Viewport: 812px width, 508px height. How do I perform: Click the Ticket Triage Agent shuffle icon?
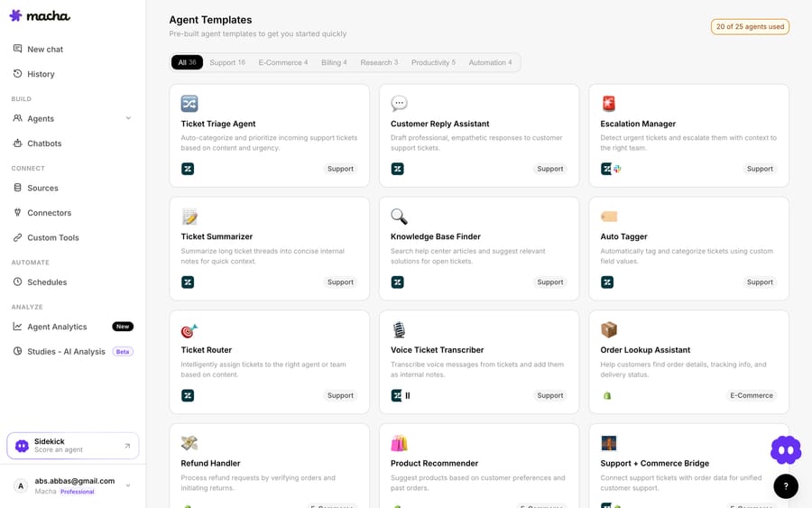[189, 104]
